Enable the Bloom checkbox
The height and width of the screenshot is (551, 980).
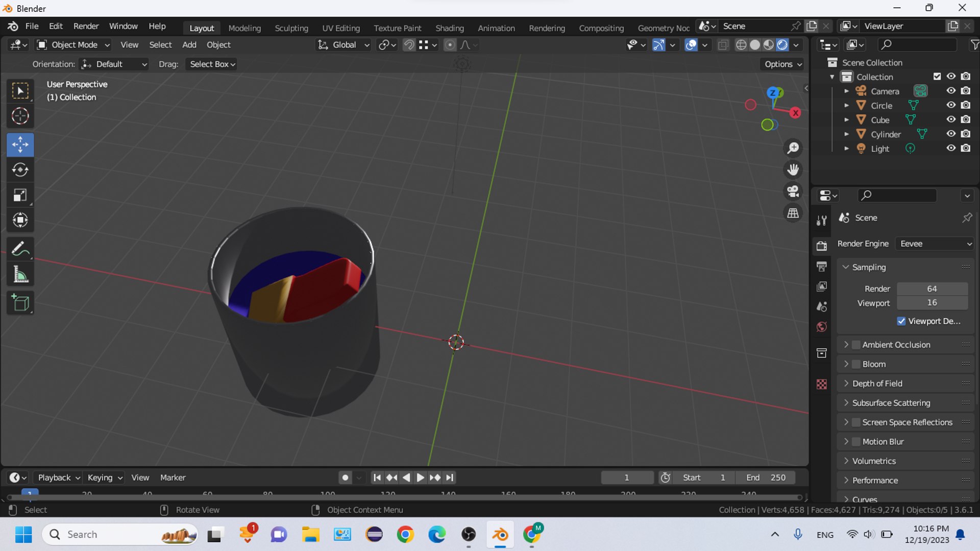pyautogui.click(x=856, y=364)
